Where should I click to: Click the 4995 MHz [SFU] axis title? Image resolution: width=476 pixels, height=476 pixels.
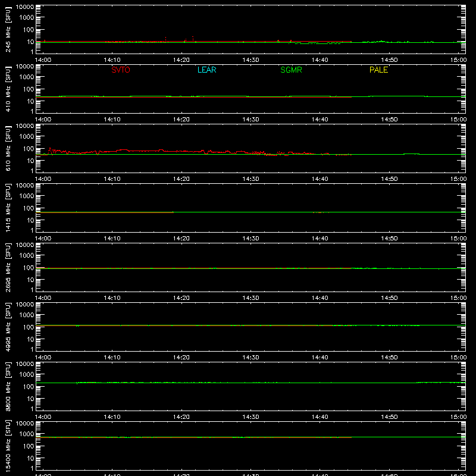pyautogui.click(x=8, y=327)
